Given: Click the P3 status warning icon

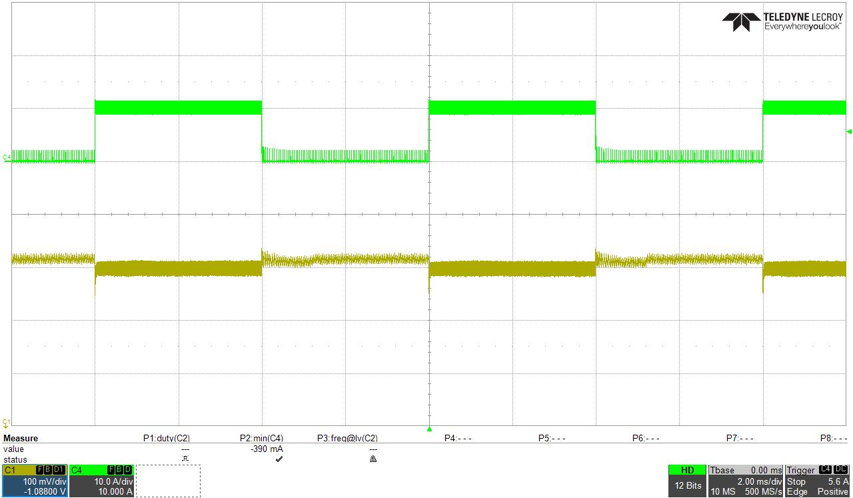Looking at the screenshot, I should point(373,460).
